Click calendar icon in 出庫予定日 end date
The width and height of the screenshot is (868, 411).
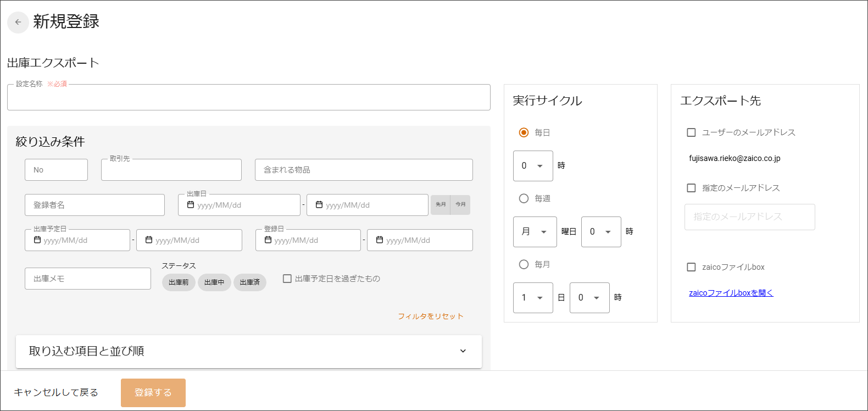point(149,240)
